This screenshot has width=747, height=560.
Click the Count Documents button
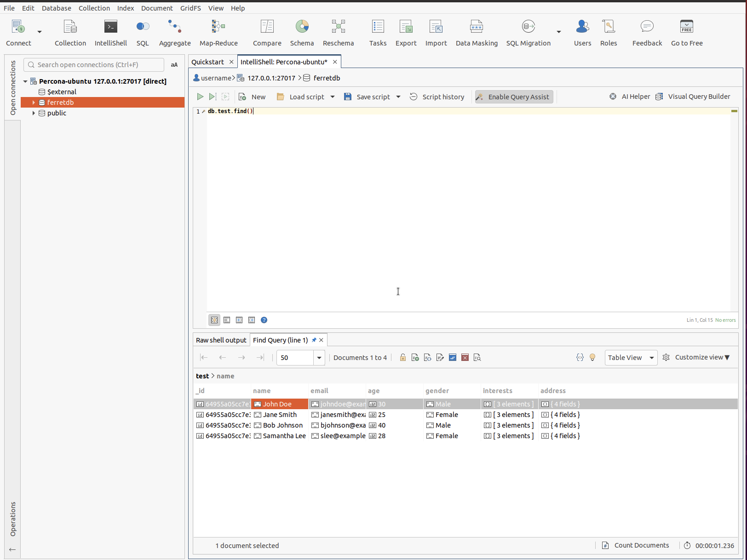pyautogui.click(x=636, y=545)
